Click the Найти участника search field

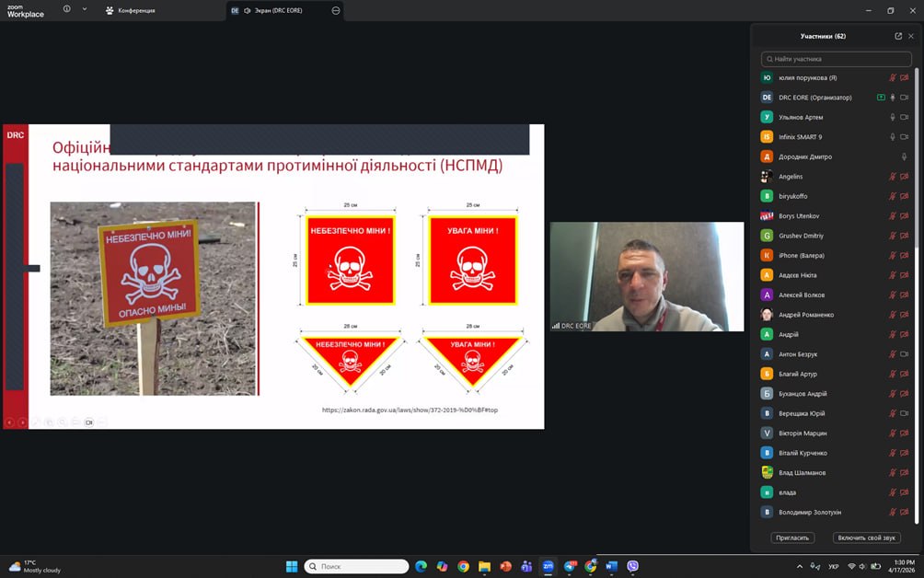(x=836, y=59)
